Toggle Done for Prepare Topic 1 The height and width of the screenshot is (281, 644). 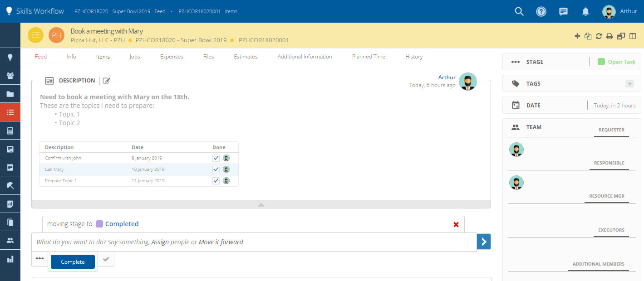pos(216,180)
